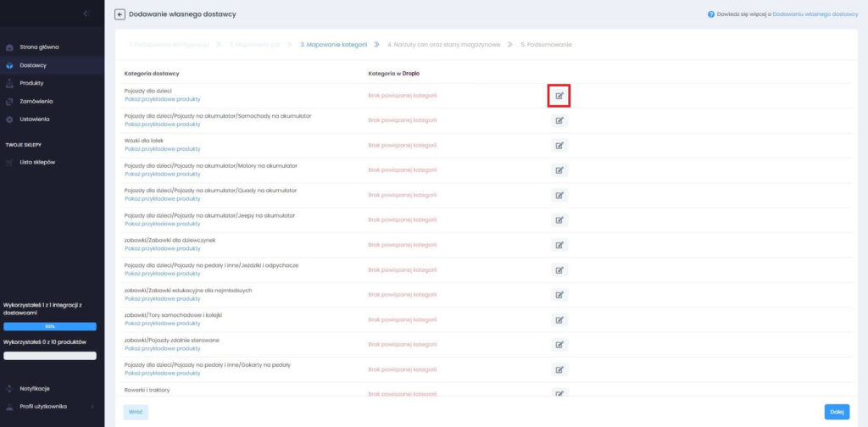The width and height of the screenshot is (868, 427).
Task: Edit mapping for Wózki dla lalek
Action: click(x=559, y=146)
